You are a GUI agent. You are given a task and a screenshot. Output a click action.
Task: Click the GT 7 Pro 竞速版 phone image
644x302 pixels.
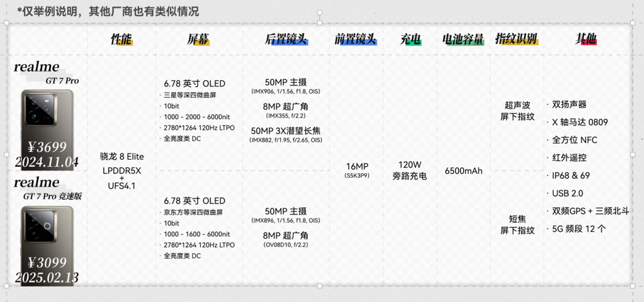[46, 231]
